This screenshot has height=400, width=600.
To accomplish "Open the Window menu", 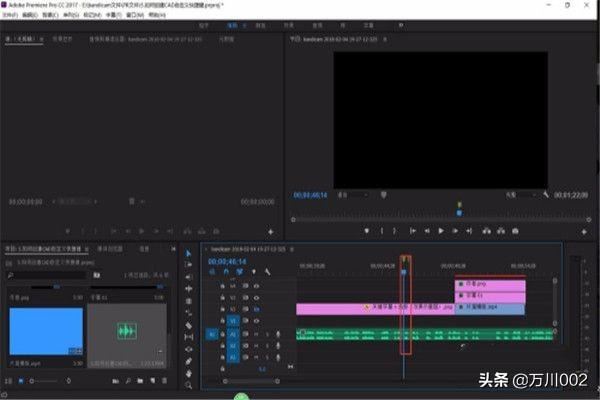I will click(135, 15).
